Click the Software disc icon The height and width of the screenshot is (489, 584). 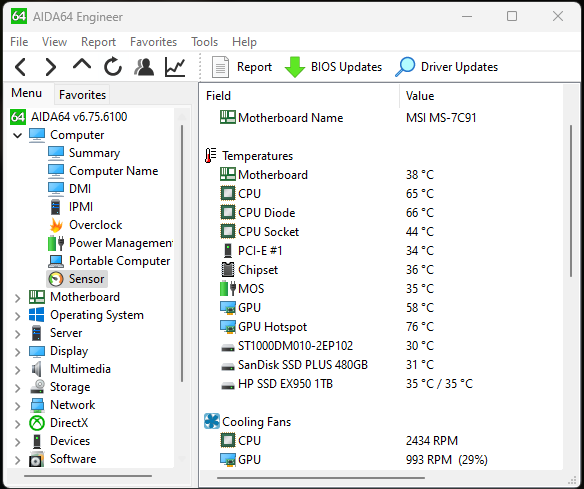[36, 459]
